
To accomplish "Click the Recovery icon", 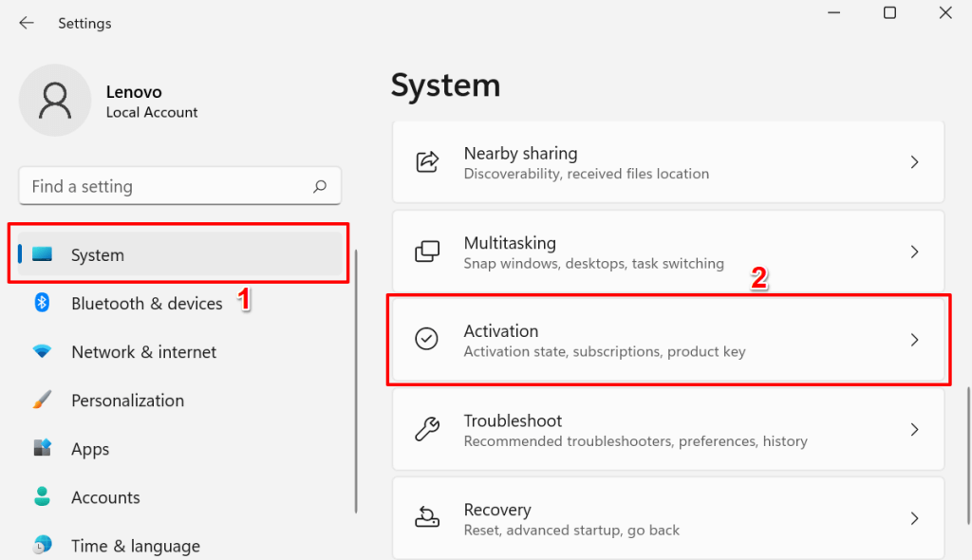I will (427, 518).
